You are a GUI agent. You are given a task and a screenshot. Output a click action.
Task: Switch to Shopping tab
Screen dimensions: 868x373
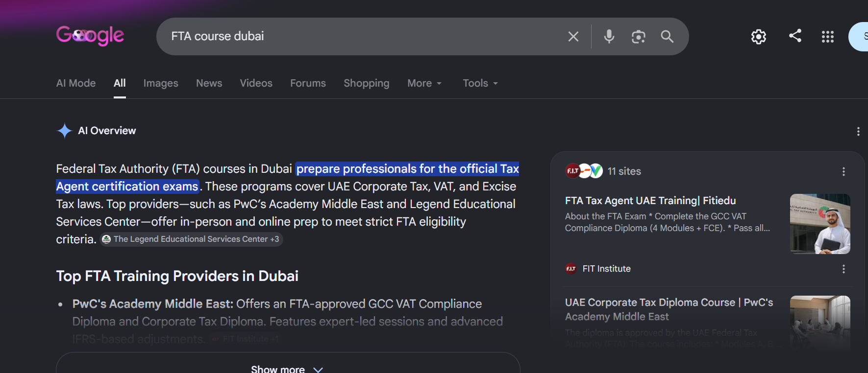coord(367,83)
